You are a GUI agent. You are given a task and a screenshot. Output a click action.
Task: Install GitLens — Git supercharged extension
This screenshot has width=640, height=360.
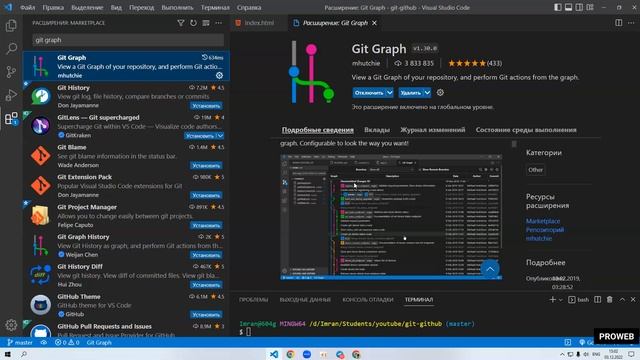coord(199,136)
